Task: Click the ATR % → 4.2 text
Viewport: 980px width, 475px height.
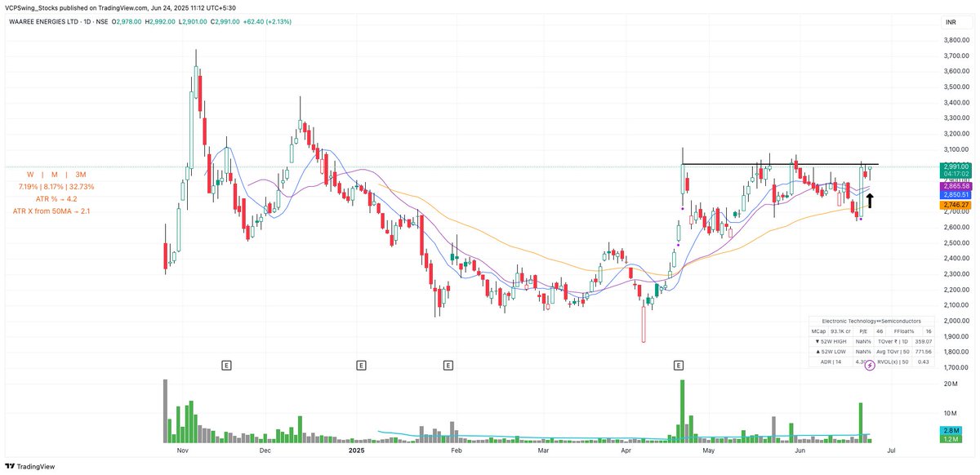Action: coord(56,199)
